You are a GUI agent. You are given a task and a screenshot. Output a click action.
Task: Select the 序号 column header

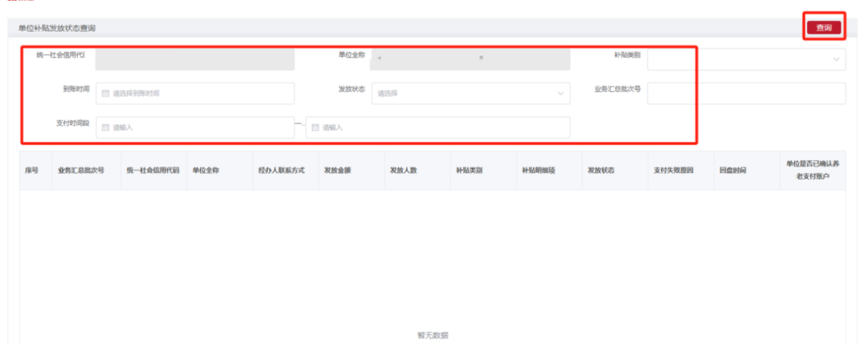[x=32, y=170]
